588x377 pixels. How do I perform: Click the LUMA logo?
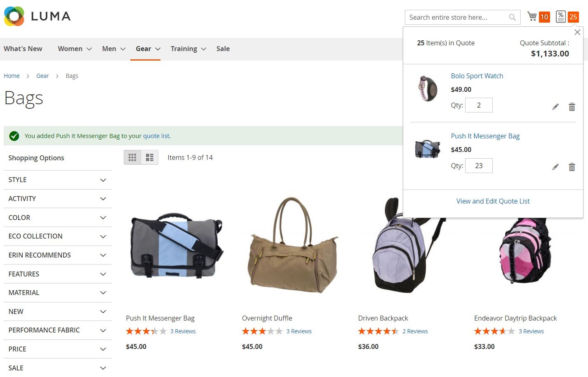[38, 16]
